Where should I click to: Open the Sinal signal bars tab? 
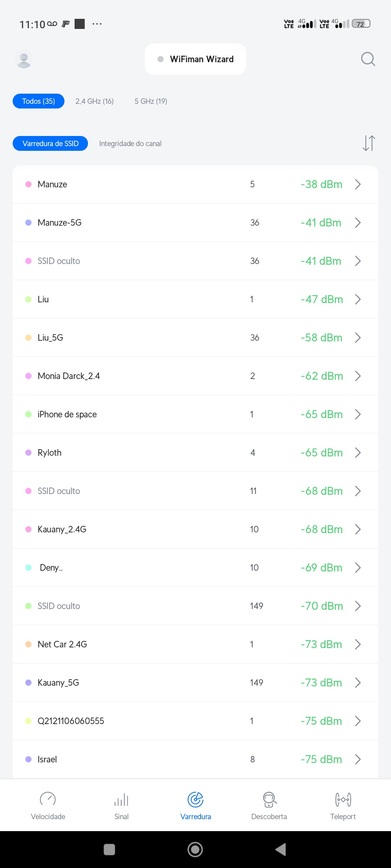[122, 805]
